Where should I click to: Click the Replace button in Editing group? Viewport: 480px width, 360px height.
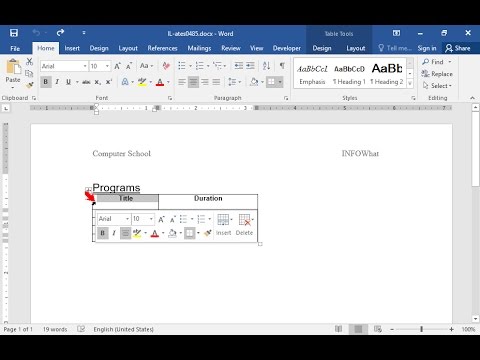coord(437,74)
